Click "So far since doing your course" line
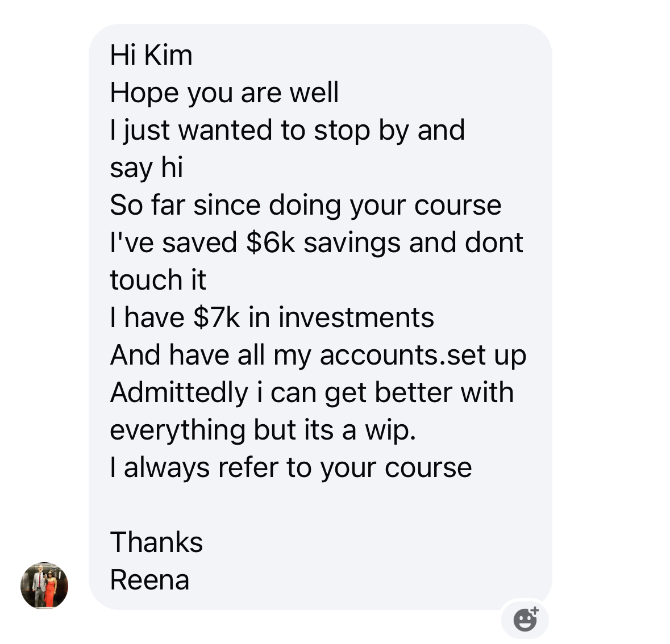This screenshot has height=644, width=670. (x=306, y=205)
